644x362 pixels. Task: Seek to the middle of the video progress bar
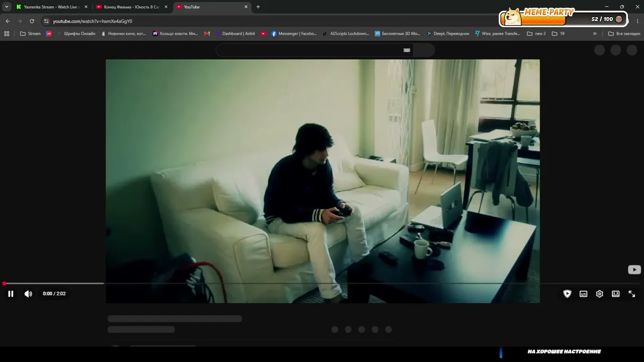click(322, 284)
